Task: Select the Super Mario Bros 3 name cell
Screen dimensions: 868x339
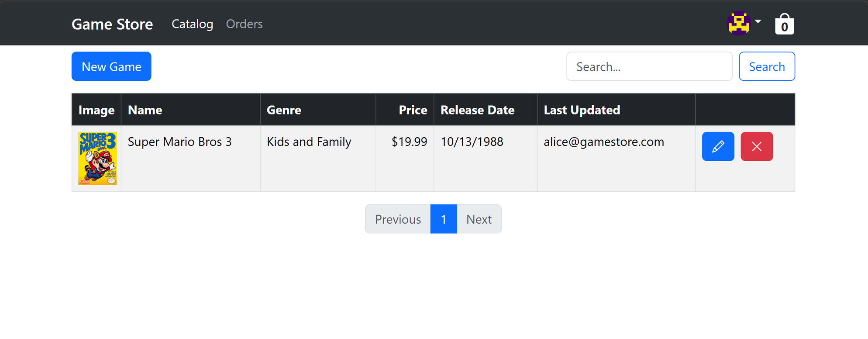Action: (x=190, y=159)
